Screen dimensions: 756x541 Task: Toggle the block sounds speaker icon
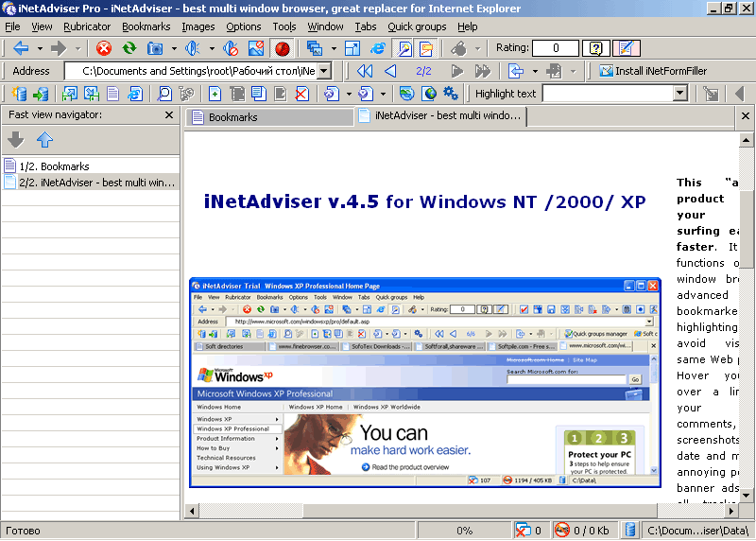coord(231,48)
